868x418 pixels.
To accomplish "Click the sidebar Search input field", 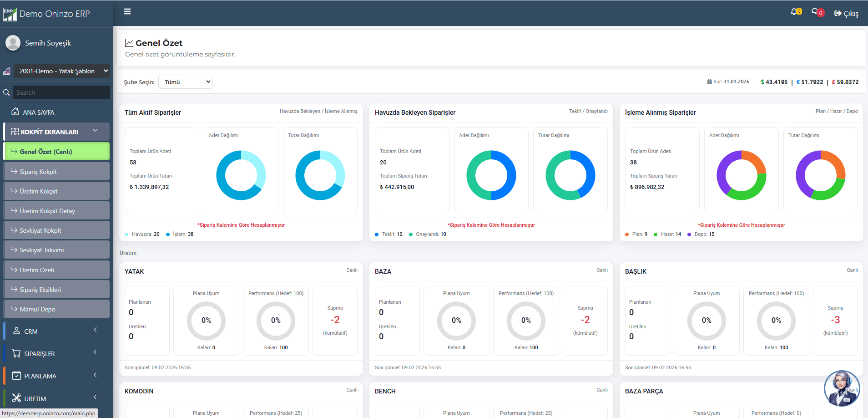I will coord(61,92).
